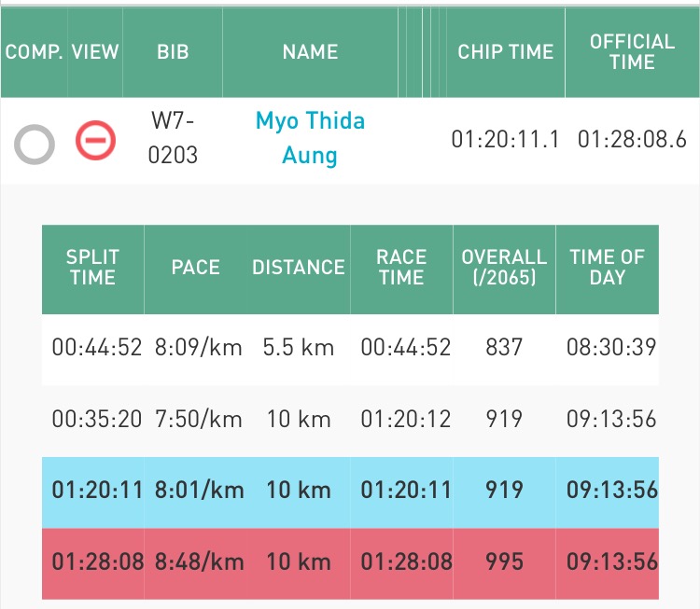
Task: Sort by OFFICIAL TIME column header
Action: [x=632, y=52]
